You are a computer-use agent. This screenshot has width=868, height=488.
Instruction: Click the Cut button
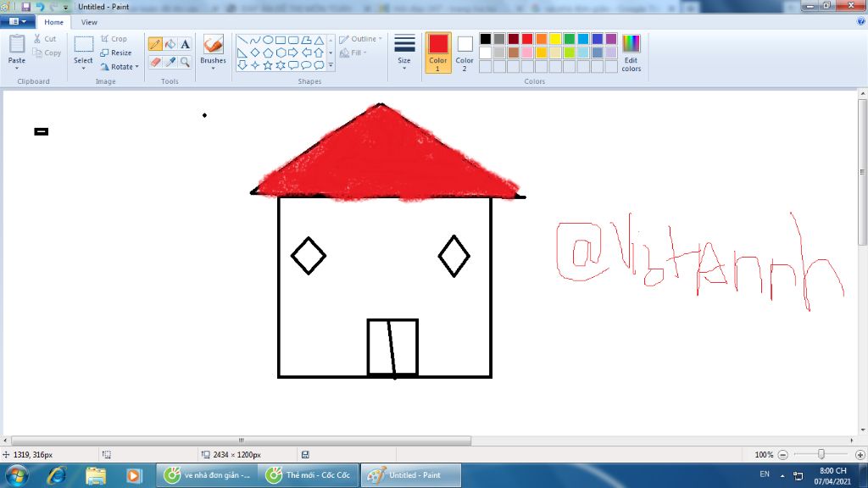click(x=45, y=39)
